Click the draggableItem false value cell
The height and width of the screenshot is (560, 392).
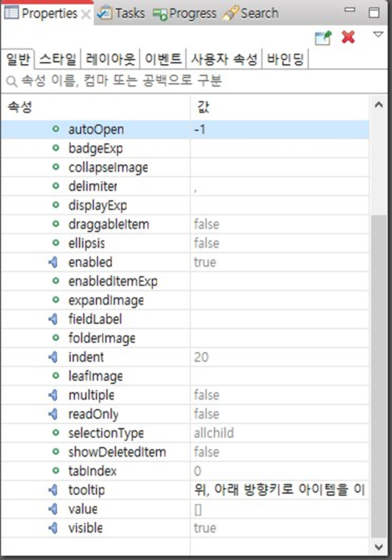pyautogui.click(x=279, y=224)
